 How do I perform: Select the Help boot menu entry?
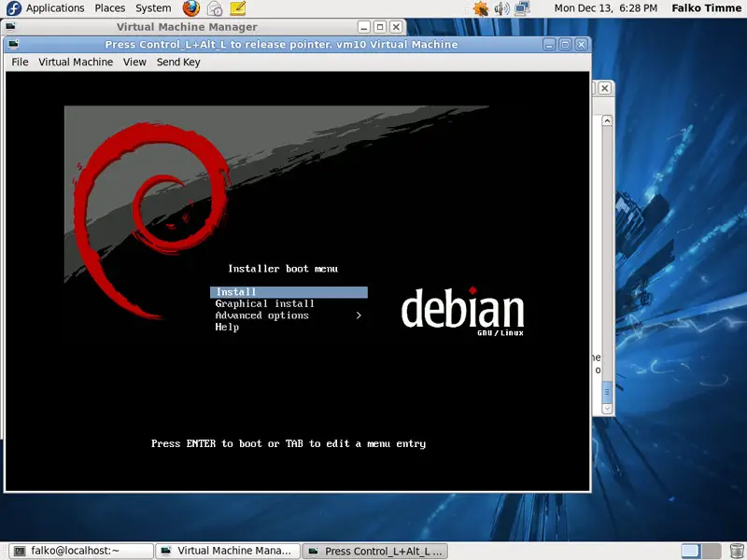(x=227, y=328)
